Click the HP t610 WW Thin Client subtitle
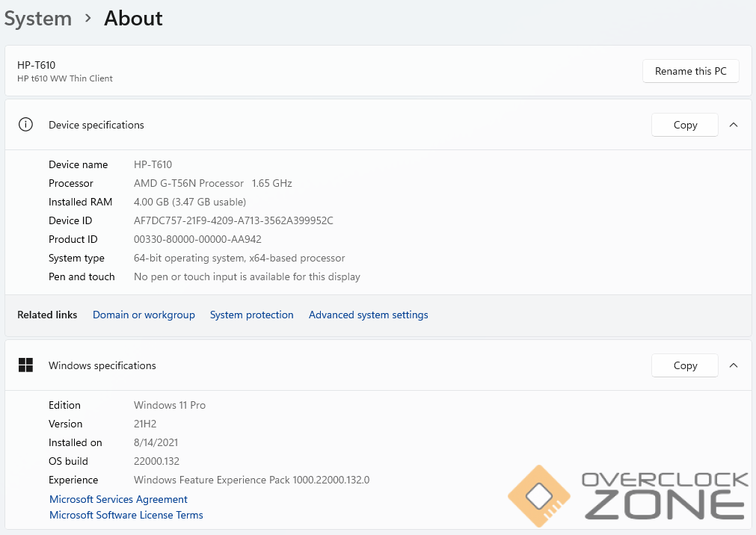This screenshot has height=535, width=756. pyautogui.click(x=65, y=78)
